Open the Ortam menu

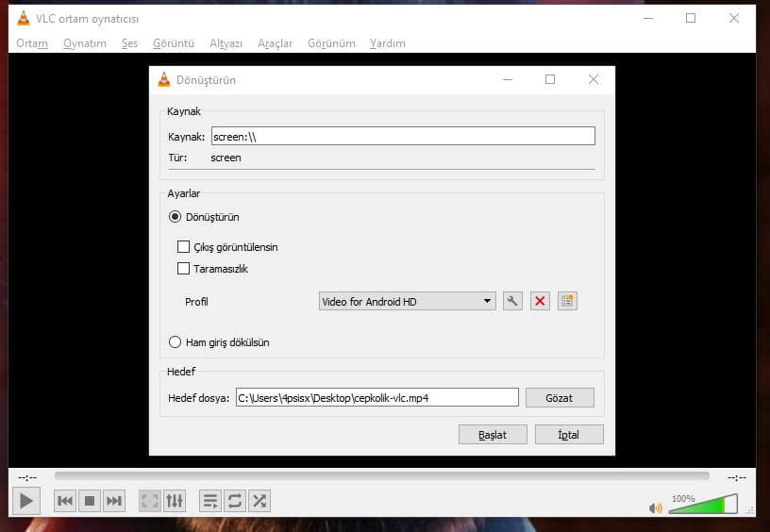[x=32, y=43]
